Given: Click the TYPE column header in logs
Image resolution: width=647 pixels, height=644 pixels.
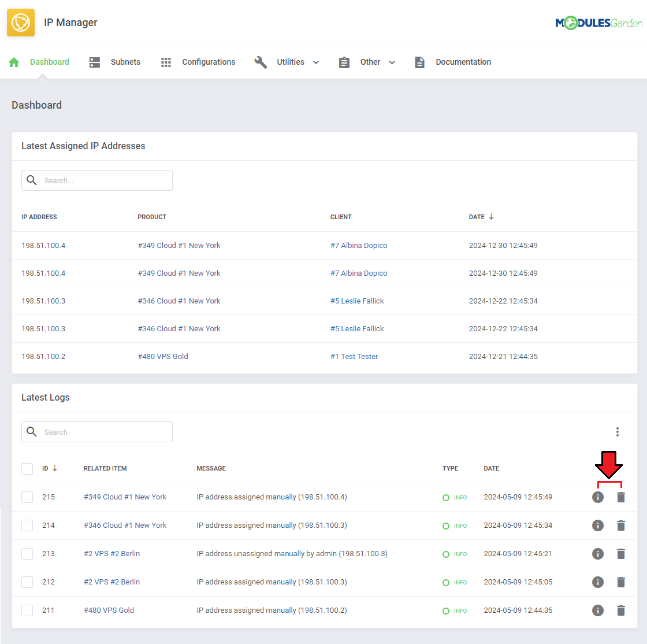Looking at the screenshot, I should [x=450, y=468].
